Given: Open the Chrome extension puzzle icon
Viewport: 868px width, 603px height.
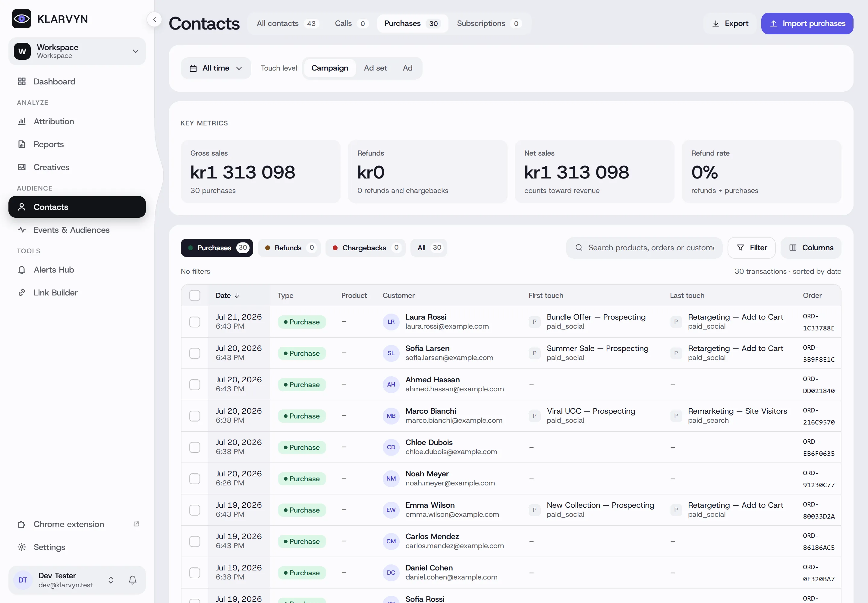Looking at the screenshot, I should (22, 524).
